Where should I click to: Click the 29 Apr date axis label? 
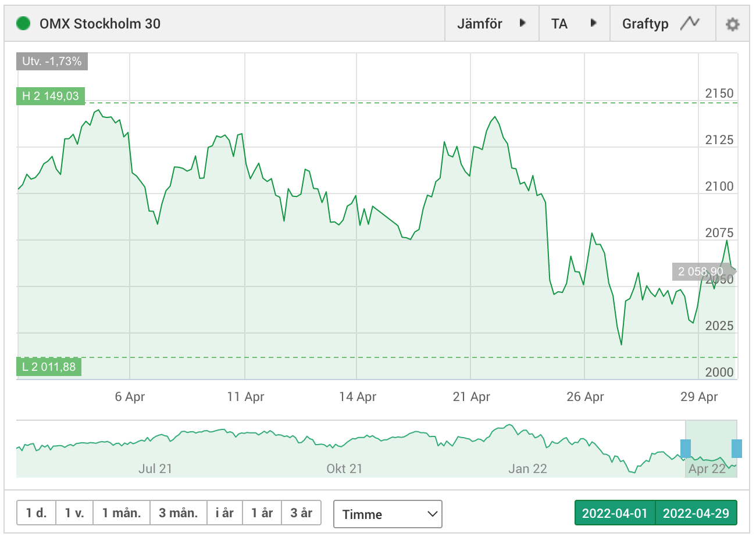pyautogui.click(x=699, y=397)
